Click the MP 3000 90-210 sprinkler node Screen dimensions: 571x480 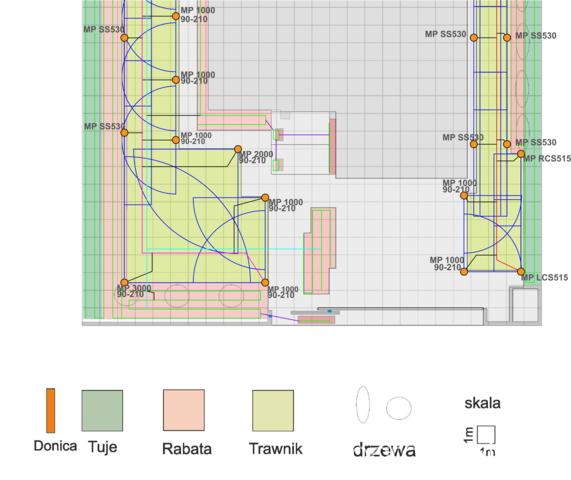pyautogui.click(x=124, y=283)
